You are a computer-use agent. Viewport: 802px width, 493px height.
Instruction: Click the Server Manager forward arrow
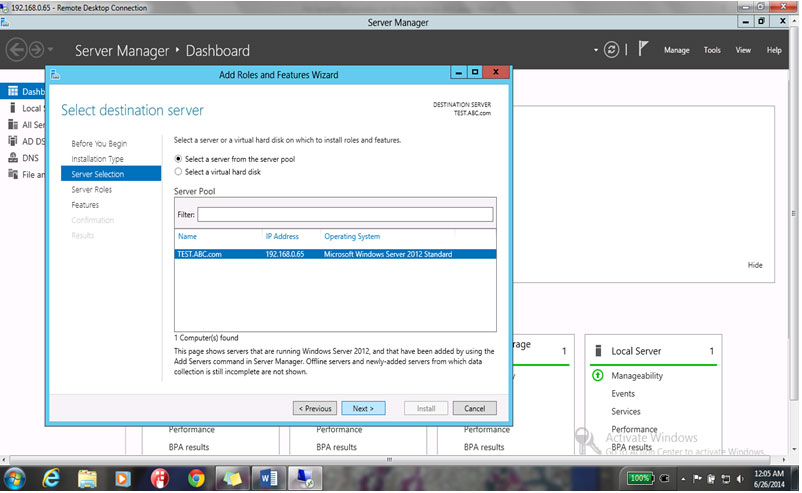[x=36, y=50]
